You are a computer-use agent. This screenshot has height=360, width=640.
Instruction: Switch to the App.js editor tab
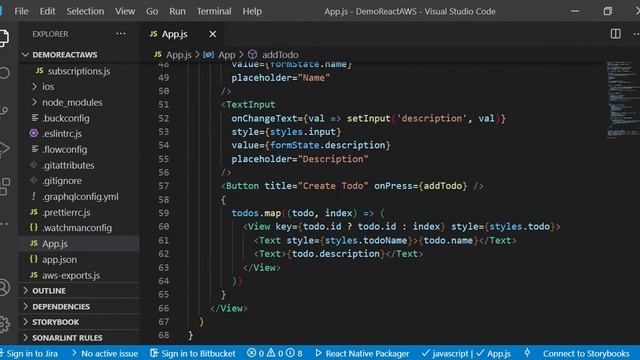point(174,34)
